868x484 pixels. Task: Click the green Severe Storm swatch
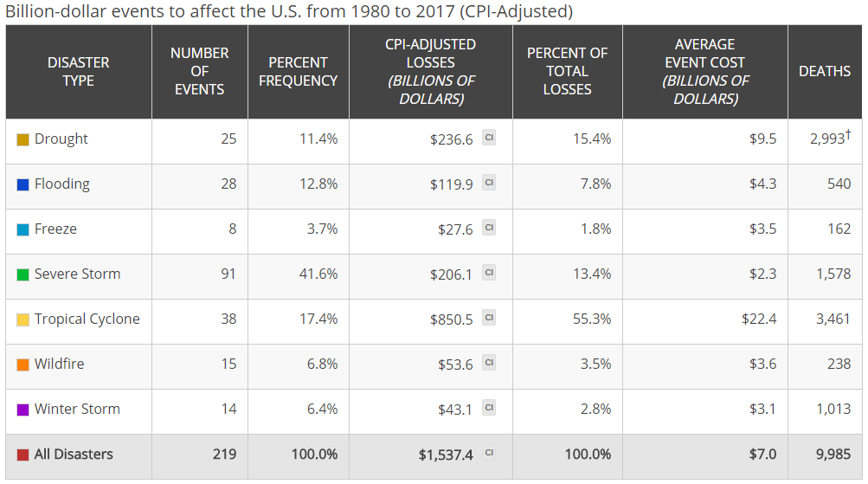click(23, 274)
